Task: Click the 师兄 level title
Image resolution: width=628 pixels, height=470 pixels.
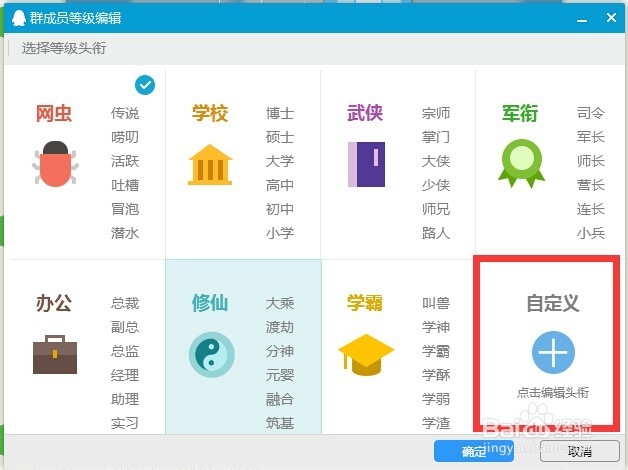Action: [x=436, y=209]
